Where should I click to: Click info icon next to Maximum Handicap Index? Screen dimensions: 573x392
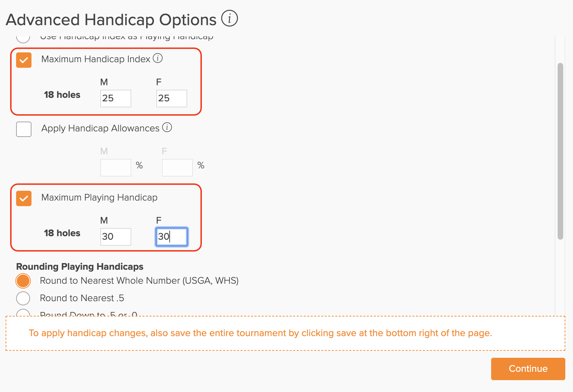tap(158, 58)
